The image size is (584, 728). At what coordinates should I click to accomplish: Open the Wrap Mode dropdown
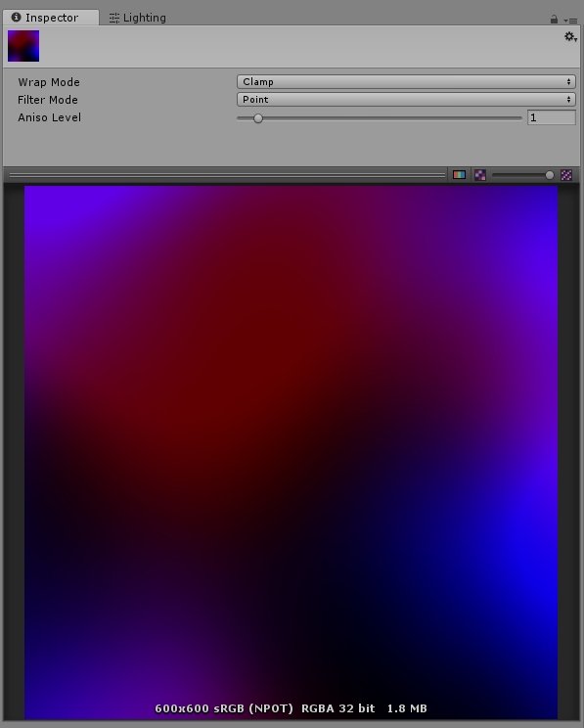406,82
